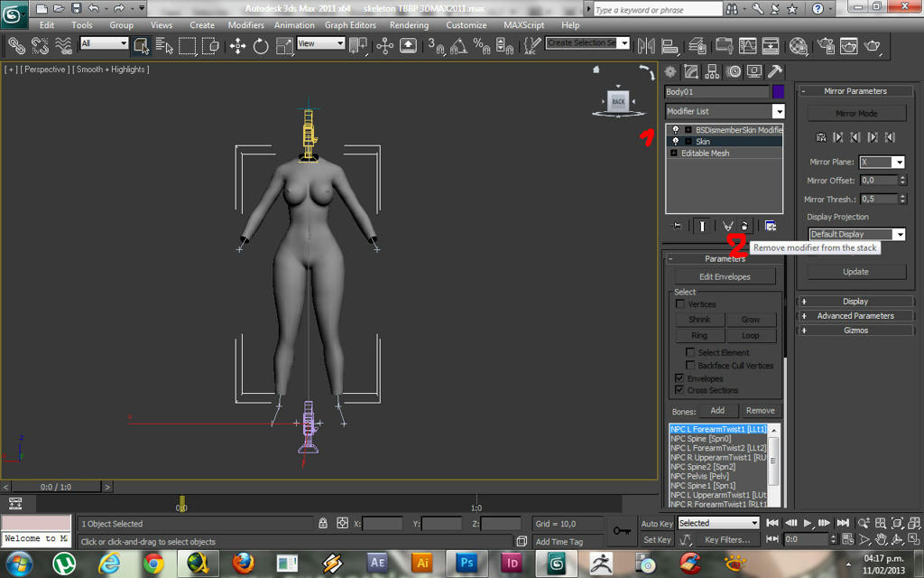Enable Backface Cull Vertices
Screen dimensions: 924x578
pos(690,365)
